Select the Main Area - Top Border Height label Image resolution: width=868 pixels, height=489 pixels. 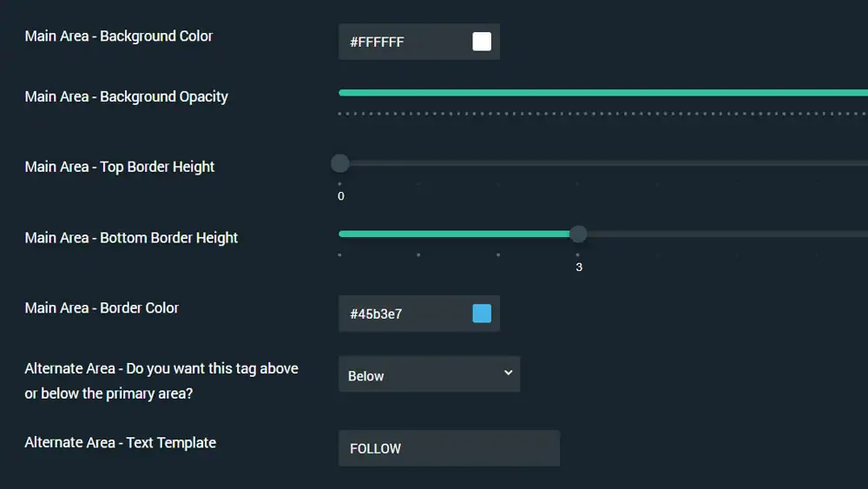pos(119,167)
